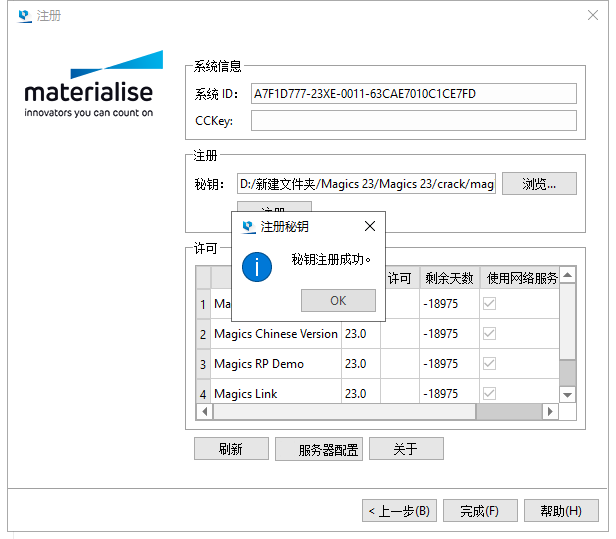Viewport: 616px width, 539px height.
Task: Click row header number 2
Action: pos(203,334)
